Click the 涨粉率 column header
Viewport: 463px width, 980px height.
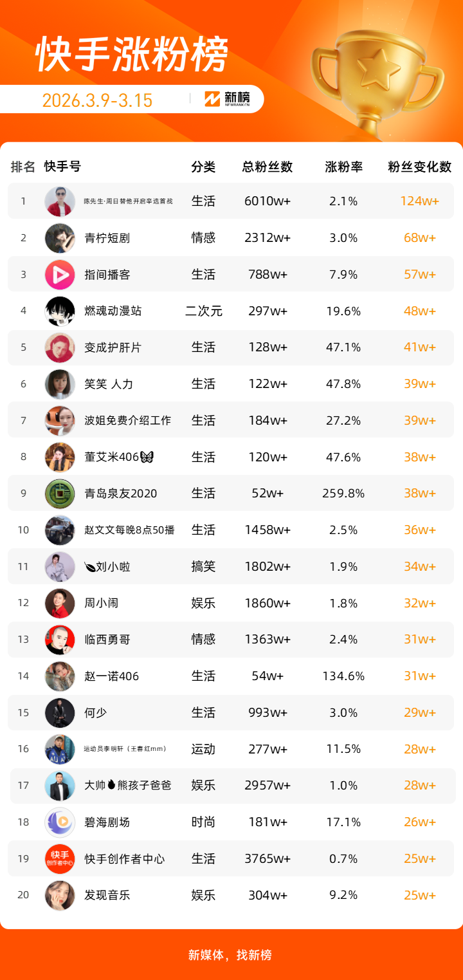344,167
